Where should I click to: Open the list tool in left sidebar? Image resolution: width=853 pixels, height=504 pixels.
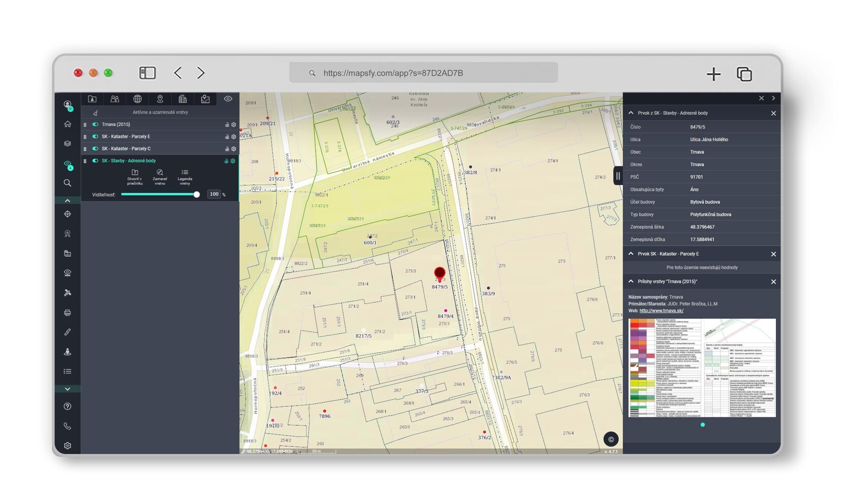pyautogui.click(x=68, y=372)
